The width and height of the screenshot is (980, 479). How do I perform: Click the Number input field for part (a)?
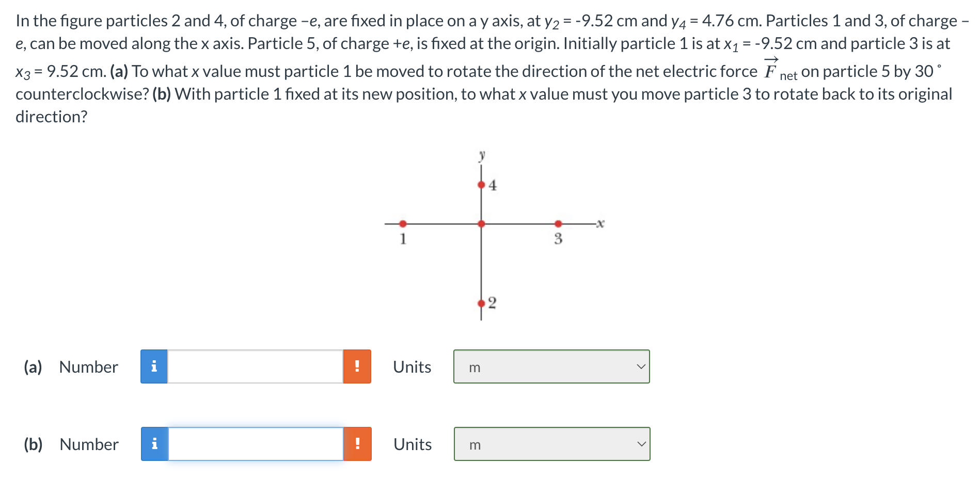pyautogui.click(x=256, y=366)
